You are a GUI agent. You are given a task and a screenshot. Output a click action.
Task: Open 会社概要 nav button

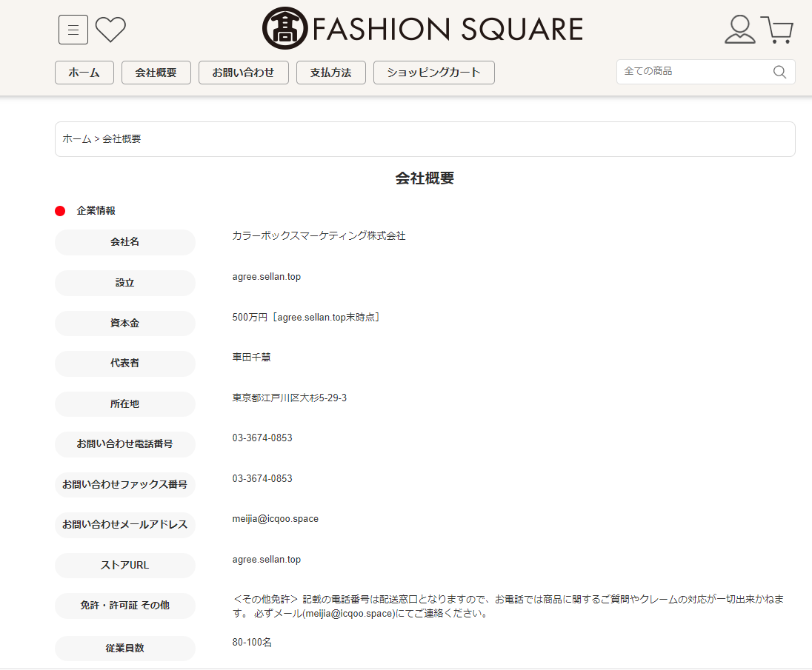click(x=156, y=73)
